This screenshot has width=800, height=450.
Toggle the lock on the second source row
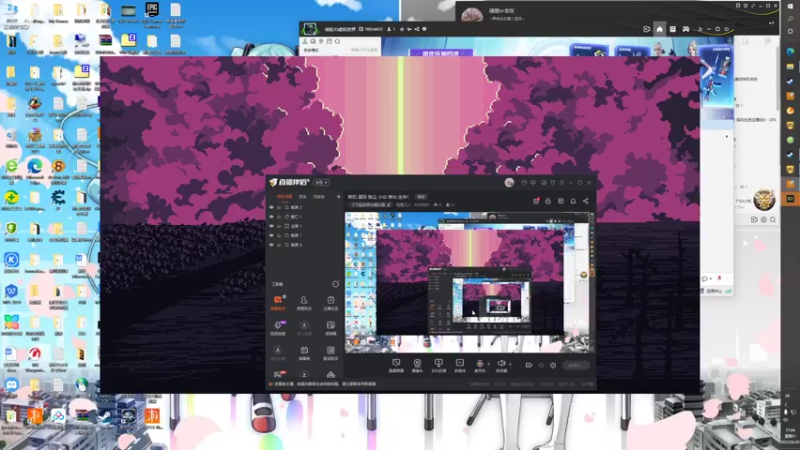(279, 217)
